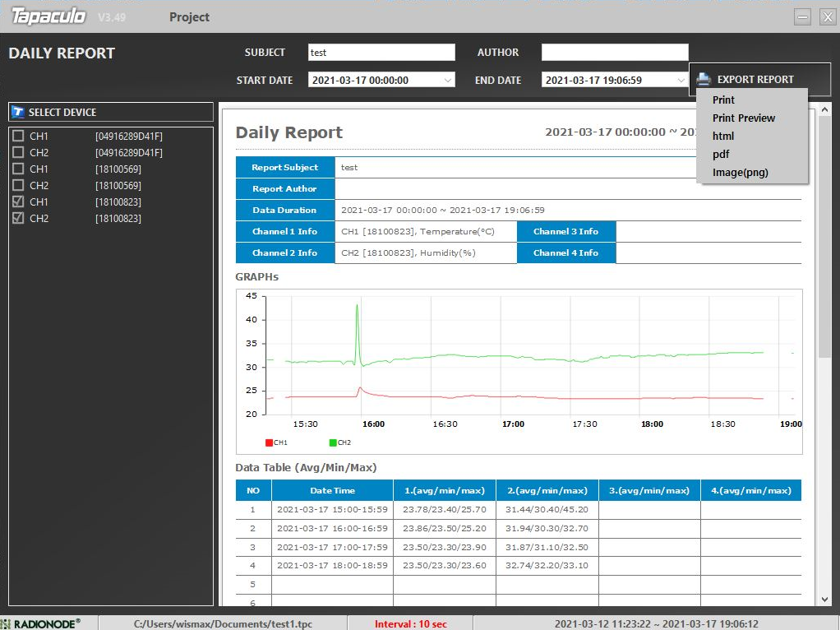Export the report as pdf
Image resolution: width=840 pixels, height=630 pixels.
point(721,155)
